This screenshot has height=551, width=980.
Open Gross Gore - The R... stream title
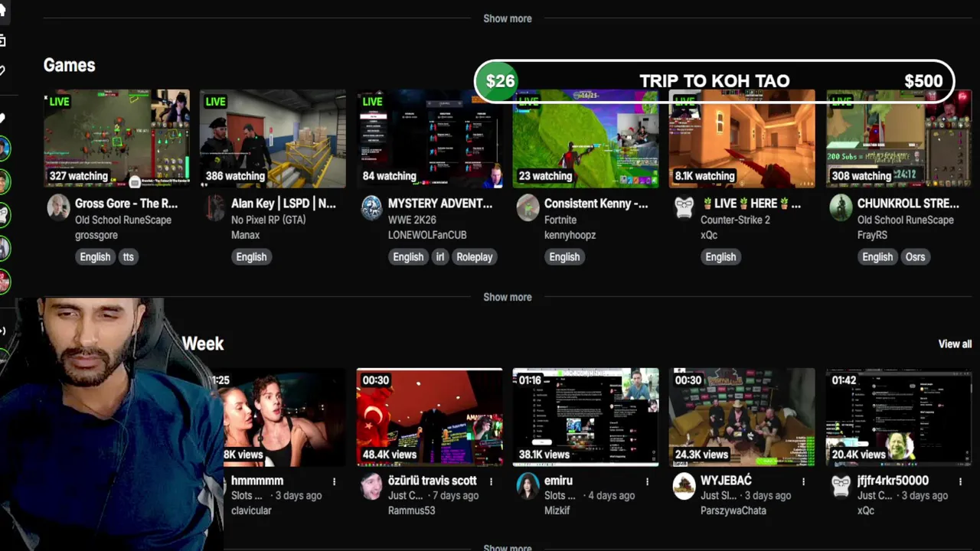(126, 204)
